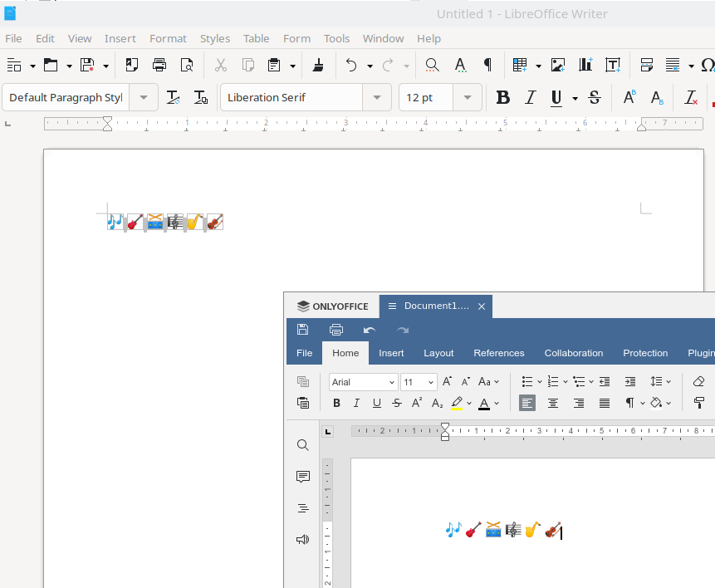Open the Arial font combo box in ONLYOFFICE
This screenshot has height=588, width=715.
point(364,382)
